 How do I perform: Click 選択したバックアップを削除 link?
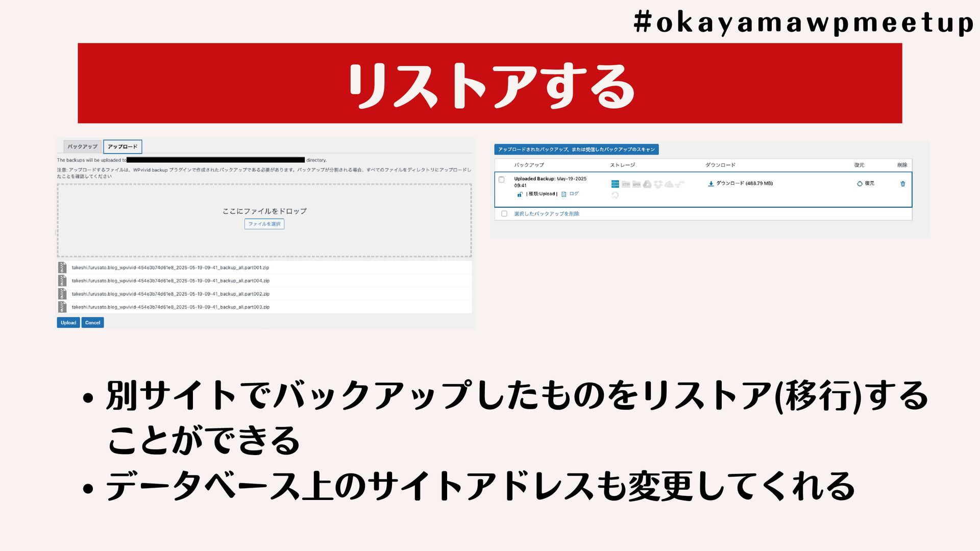546,214
